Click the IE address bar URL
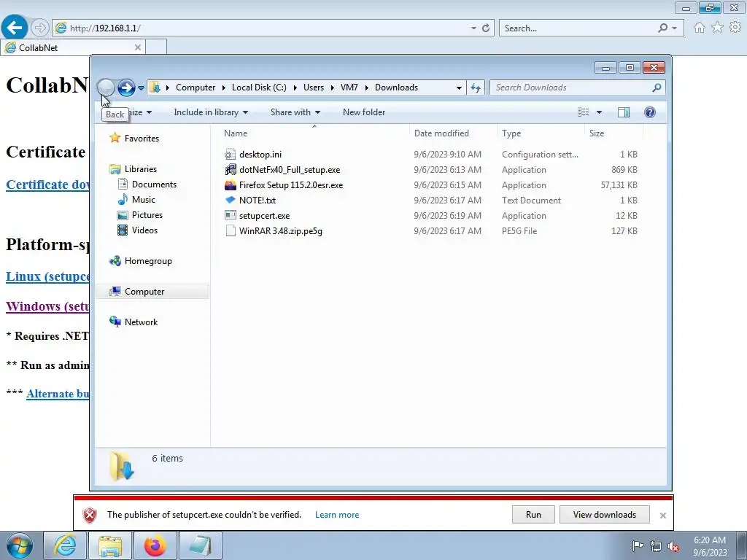 point(105,28)
